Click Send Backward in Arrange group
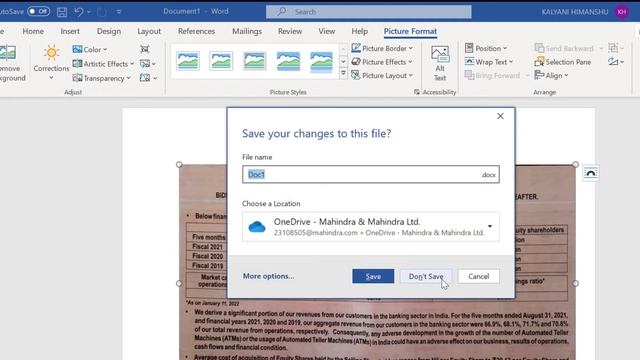Image resolution: width=640 pixels, height=360 pixels. pos(564,48)
